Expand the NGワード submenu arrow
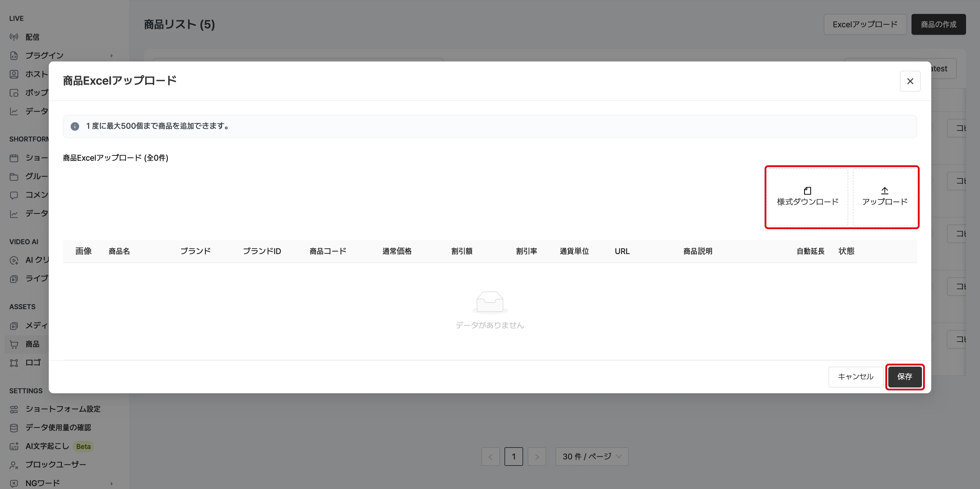 (111, 483)
